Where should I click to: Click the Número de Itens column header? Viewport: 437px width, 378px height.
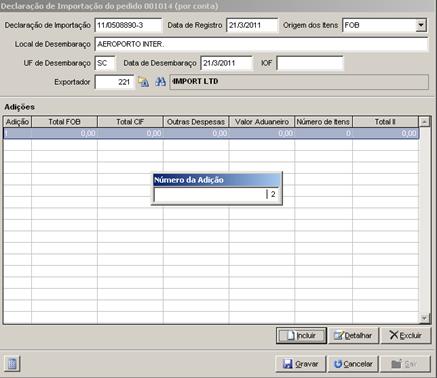pyautogui.click(x=323, y=122)
